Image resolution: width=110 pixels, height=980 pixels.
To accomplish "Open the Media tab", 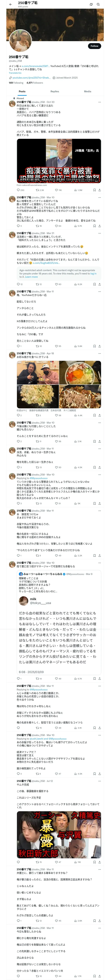I will (88, 91).
